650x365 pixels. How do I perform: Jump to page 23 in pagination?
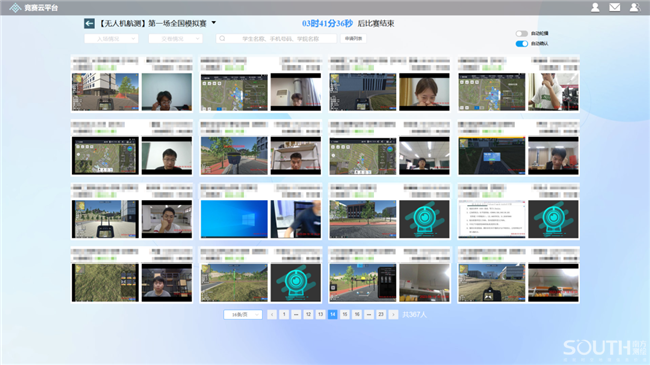[381, 314]
